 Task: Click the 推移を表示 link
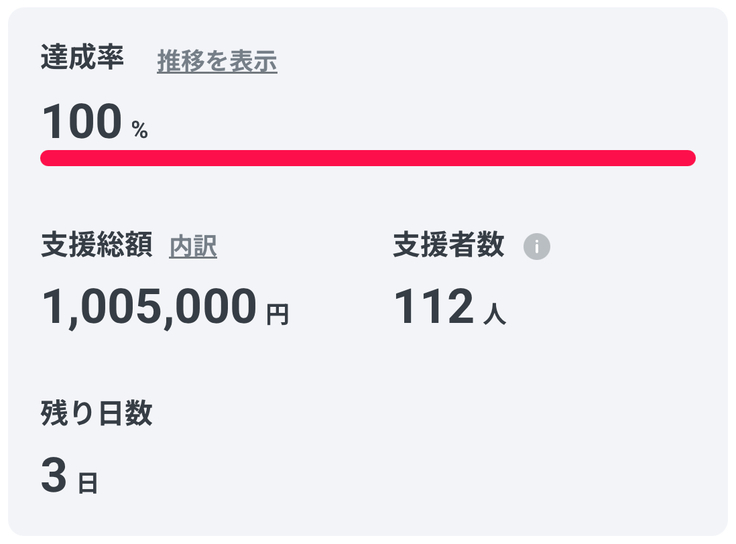[217, 61]
